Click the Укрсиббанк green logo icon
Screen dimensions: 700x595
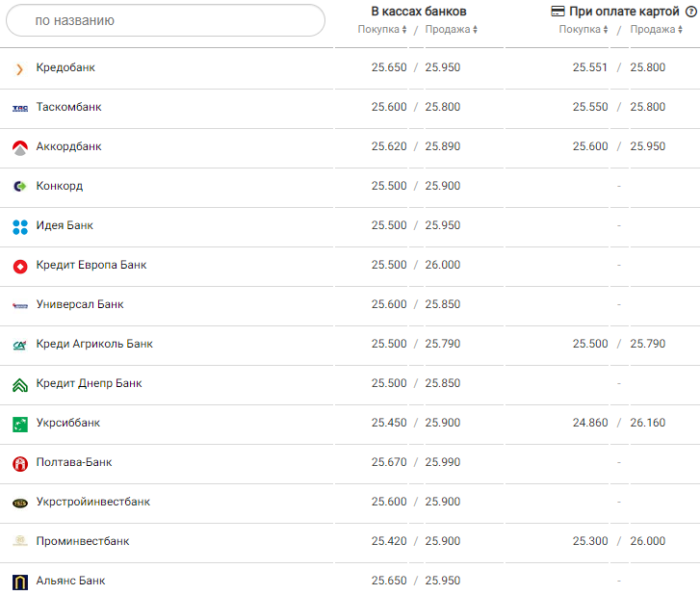[x=20, y=424]
